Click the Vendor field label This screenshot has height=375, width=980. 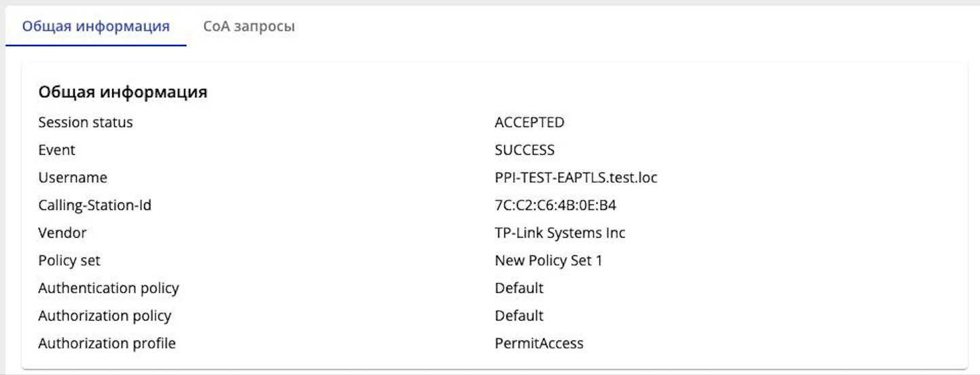[63, 233]
